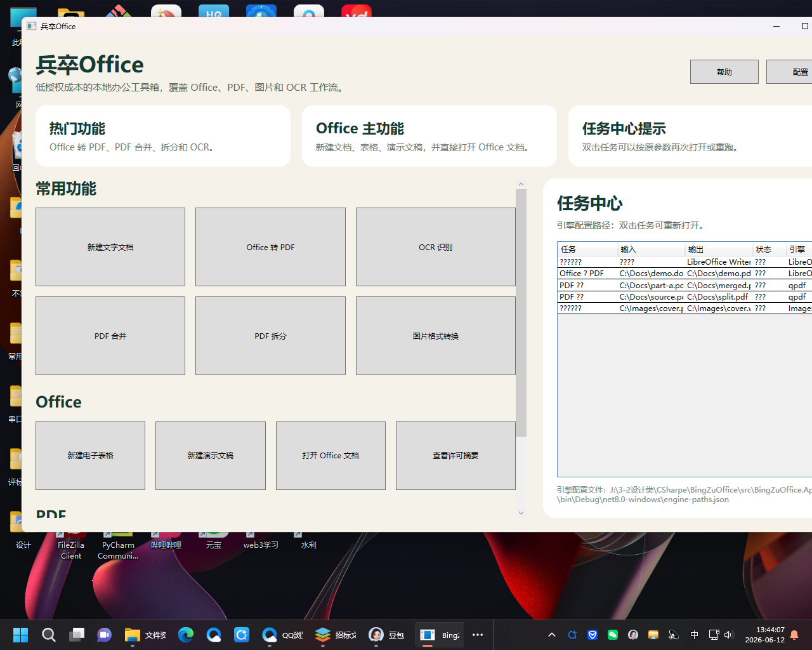Open Microsoft Edge from the taskbar

tap(186, 635)
